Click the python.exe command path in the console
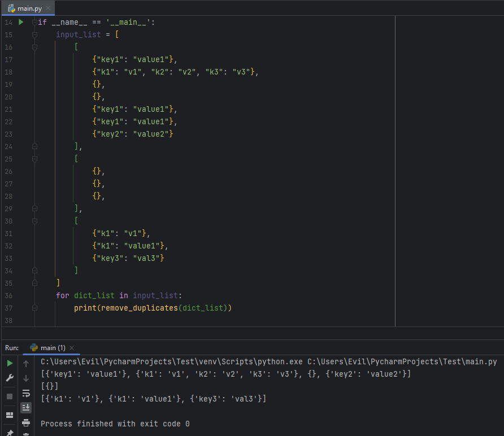 pos(172,362)
